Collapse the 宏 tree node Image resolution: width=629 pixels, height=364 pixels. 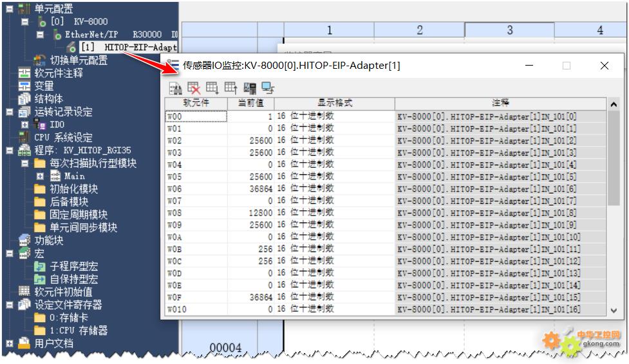point(9,253)
